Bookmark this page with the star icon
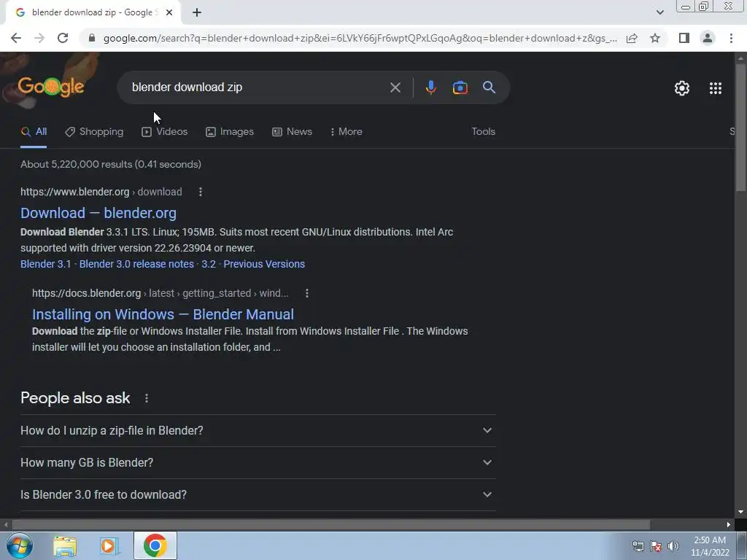747x560 pixels. pyautogui.click(x=655, y=38)
